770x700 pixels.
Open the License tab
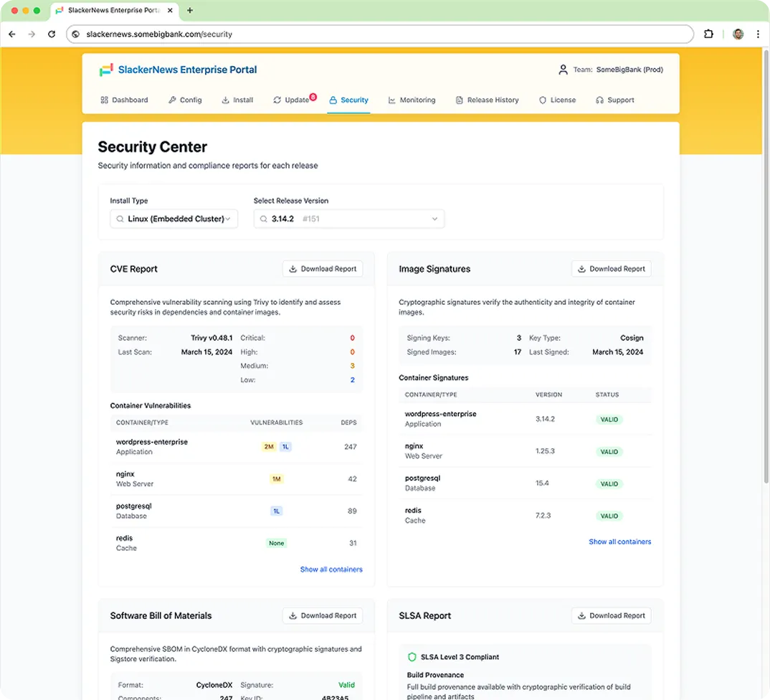pyautogui.click(x=557, y=100)
